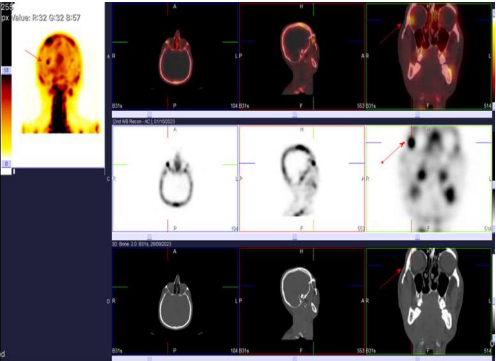Click slice slider handle under PET coronal view
Image resolution: width=496 pixels, height=361 pixels.
point(417,237)
